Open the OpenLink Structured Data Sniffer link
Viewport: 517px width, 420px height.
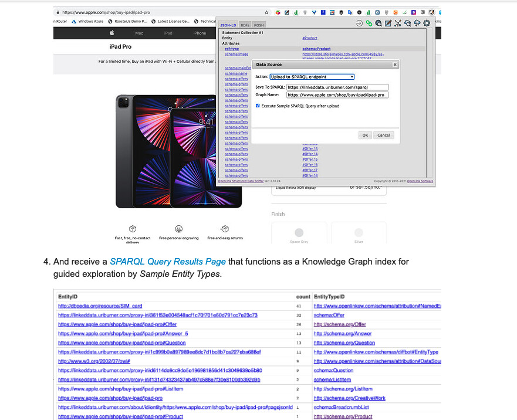pyautogui.click(x=241, y=181)
